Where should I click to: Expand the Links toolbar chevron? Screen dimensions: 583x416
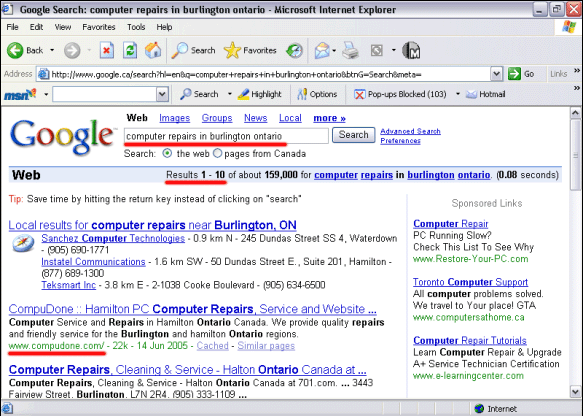(577, 70)
